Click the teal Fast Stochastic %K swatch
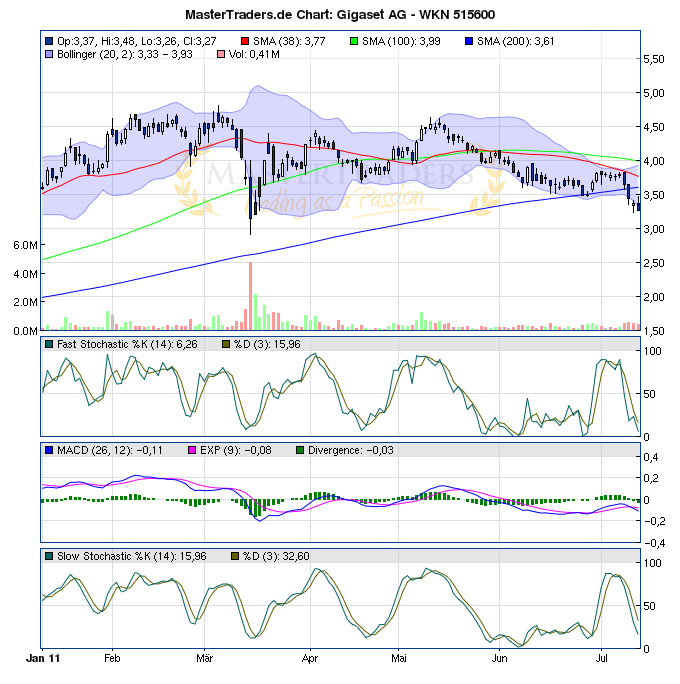The image size is (680, 684). coord(49,345)
